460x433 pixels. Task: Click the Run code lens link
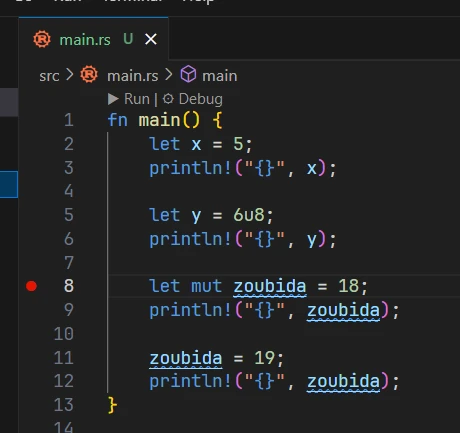[x=137, y=99]
